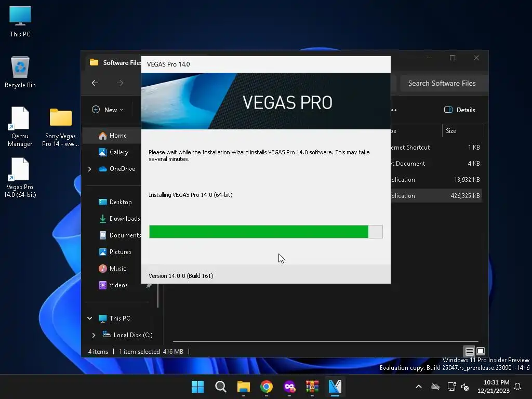Maximize the File Explorer window
Image resolution: width=532 pixels, height=399 pixels.
click(x=453, y=58)
